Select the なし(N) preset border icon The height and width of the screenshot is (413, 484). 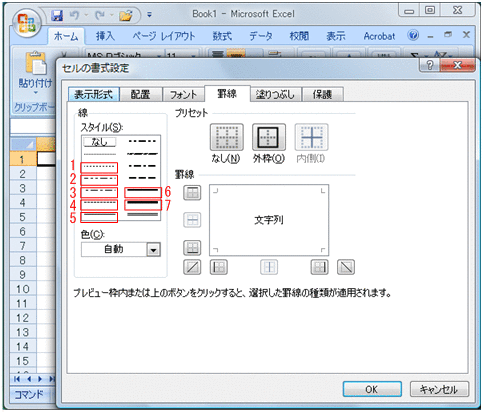click(227, 137)
